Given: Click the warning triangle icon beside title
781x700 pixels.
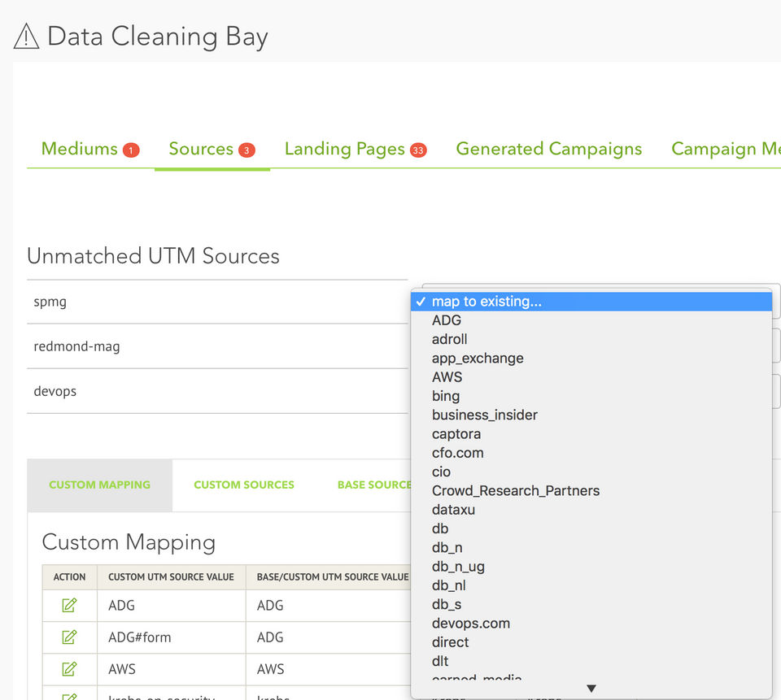Looking at the screenshot, I should click(27, 37).
